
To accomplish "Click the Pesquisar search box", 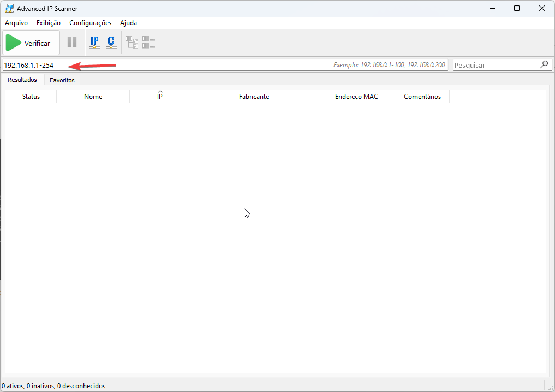I will 494,65.
